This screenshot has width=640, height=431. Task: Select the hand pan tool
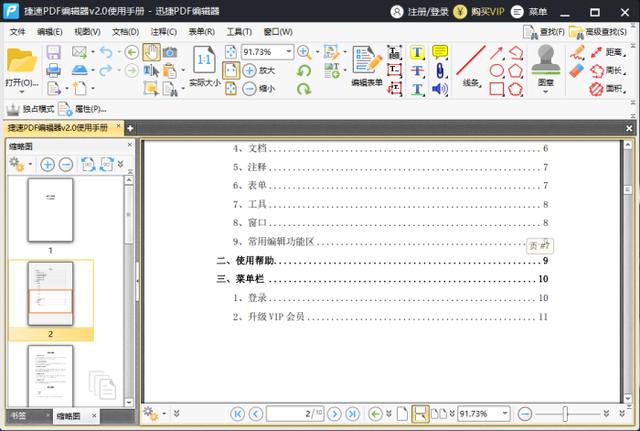151,52
